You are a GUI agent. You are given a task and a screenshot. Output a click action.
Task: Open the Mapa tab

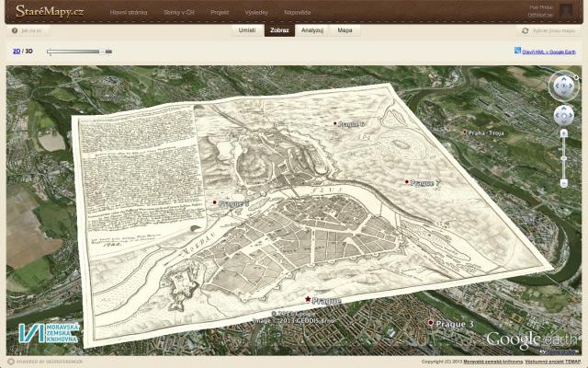[345, 30]
